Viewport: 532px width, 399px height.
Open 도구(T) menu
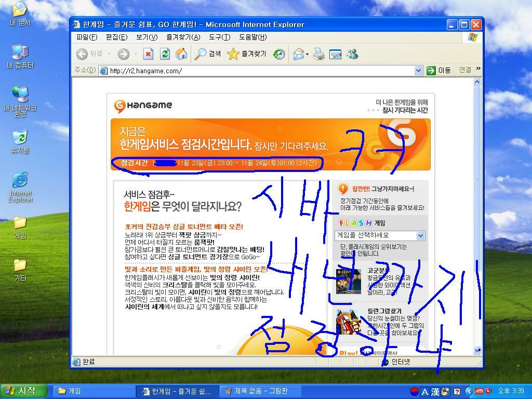(220, 37)
